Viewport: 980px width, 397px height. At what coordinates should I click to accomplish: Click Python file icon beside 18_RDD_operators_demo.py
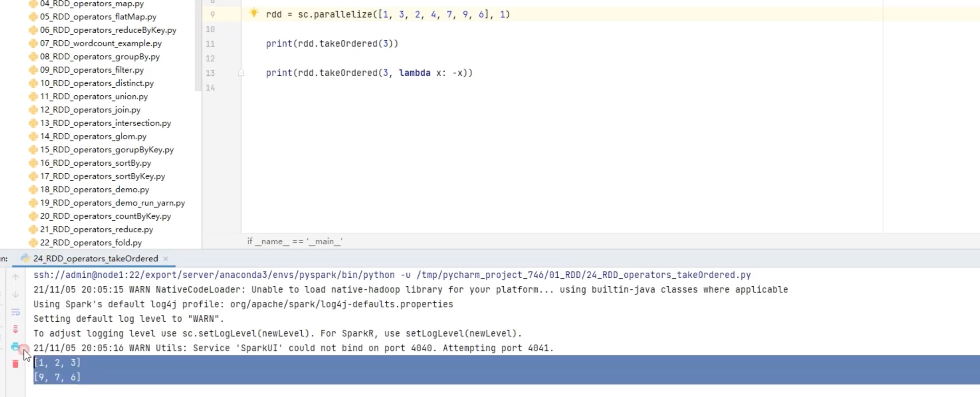(33, 190)
